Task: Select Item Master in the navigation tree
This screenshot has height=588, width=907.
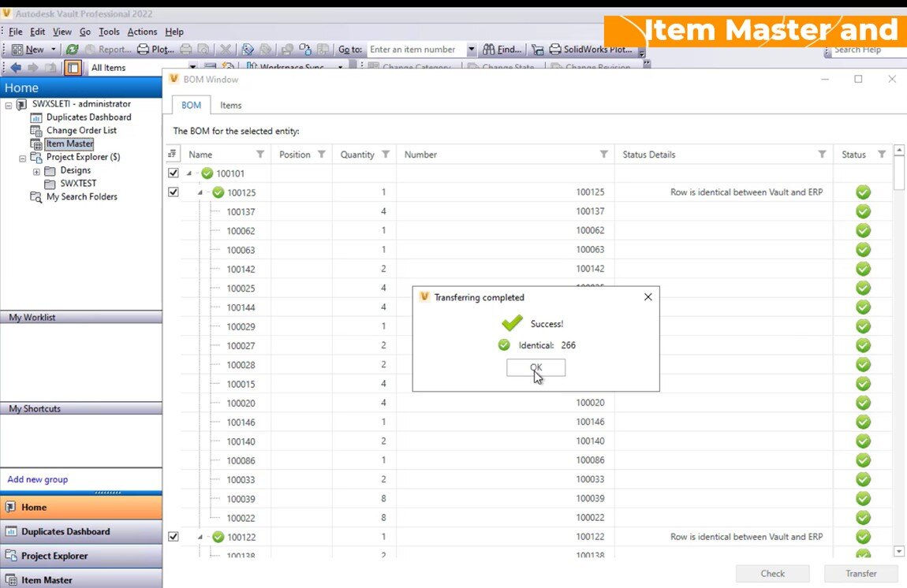Action: click(69, 143)
